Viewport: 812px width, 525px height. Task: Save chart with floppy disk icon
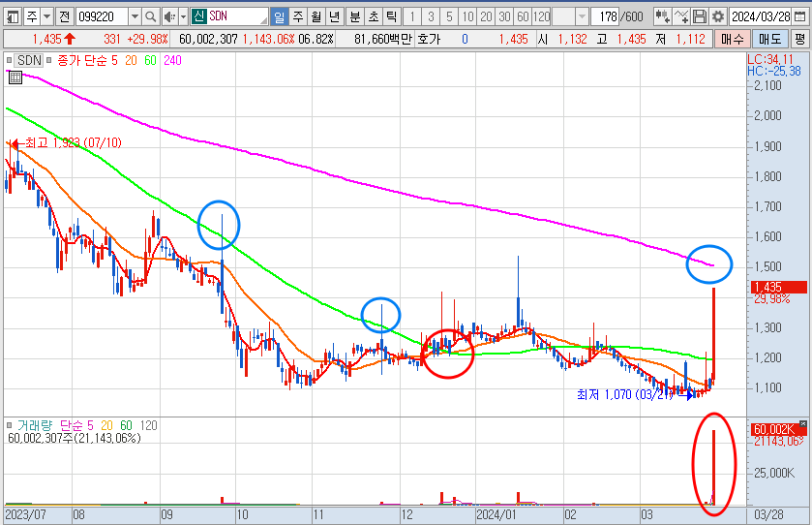pyautogui.click(x=699, y=16)
